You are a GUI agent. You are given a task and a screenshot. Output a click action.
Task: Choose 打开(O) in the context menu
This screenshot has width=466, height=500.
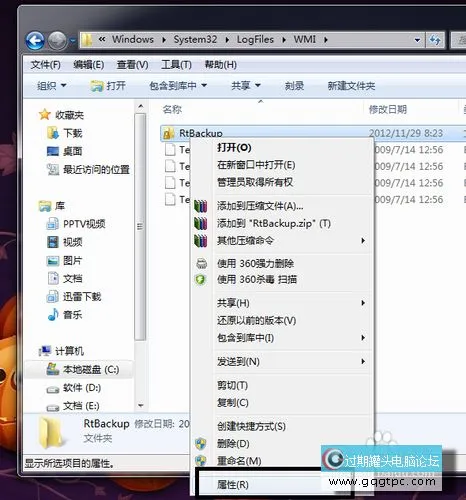(234, 147)
